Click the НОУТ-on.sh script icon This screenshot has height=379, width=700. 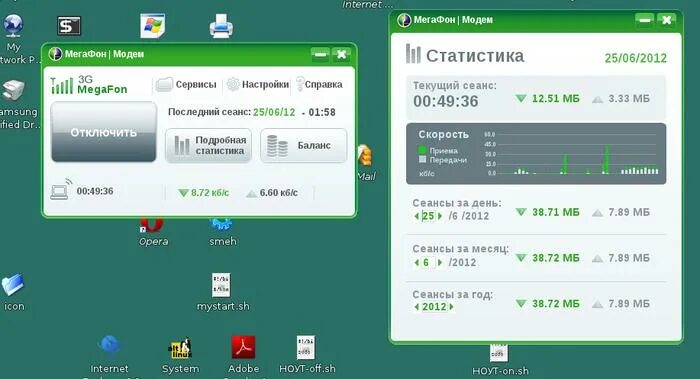498,353
